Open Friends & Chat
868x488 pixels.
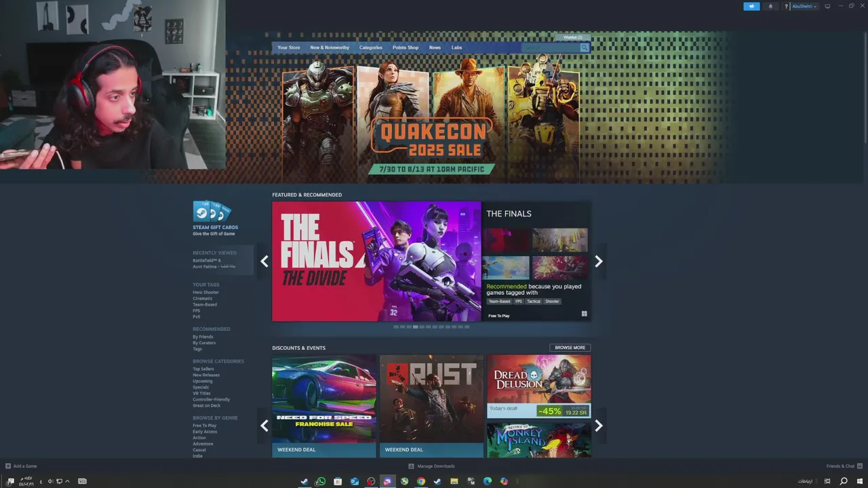(x=840, y=466)
